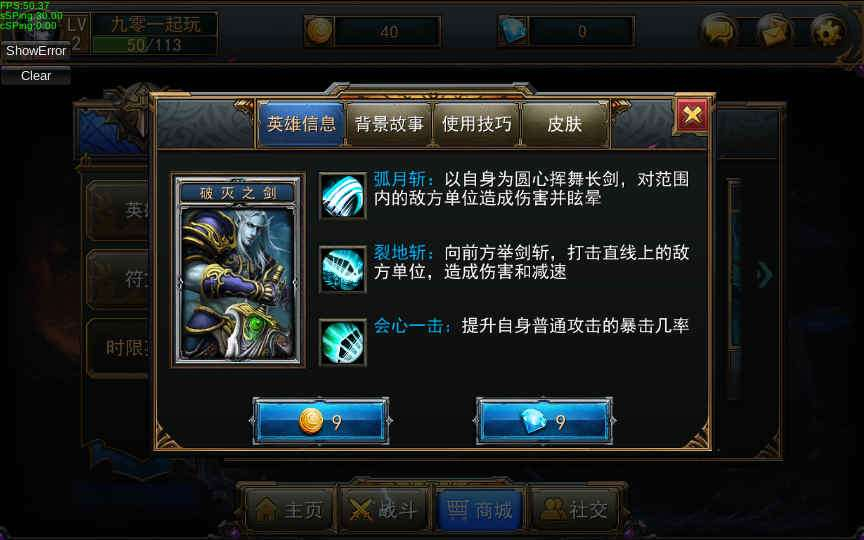This screenshot has width=864, height=540.
Task: Open the mail envelope icon
Action: pyautogui.click(x=773, y=31)
